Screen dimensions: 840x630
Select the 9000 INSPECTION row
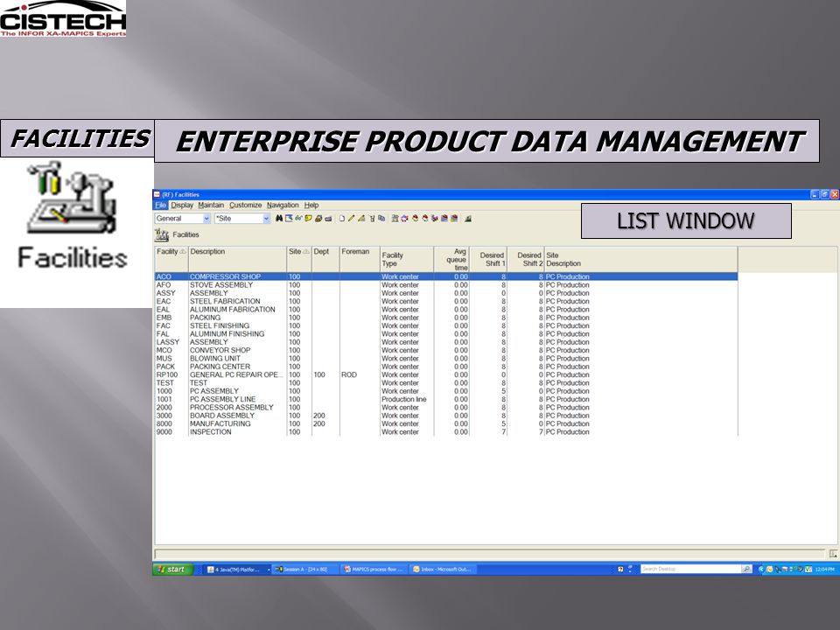(446, 431)
